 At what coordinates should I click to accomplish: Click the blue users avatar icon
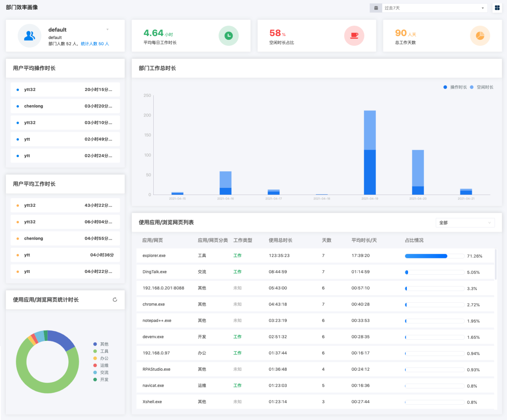click(30, 36)
